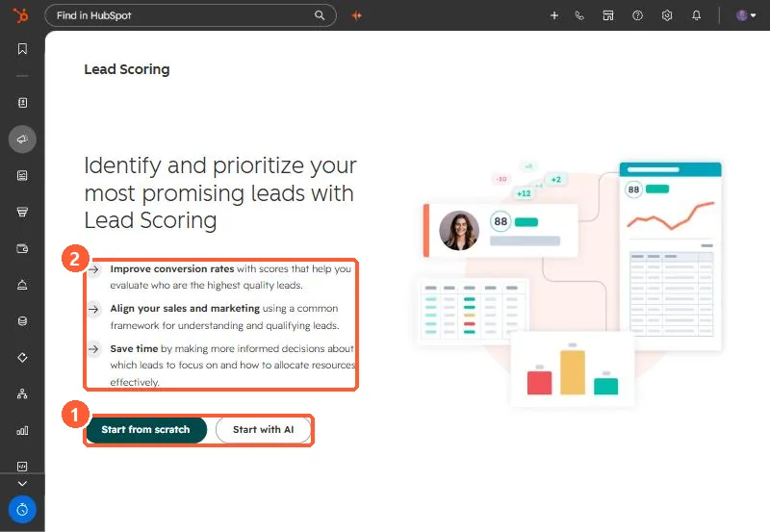The width and height of the screenshot is (770, 532).
Task: Click the woman's profile photo illustration
Action: [x=459, y=231]
